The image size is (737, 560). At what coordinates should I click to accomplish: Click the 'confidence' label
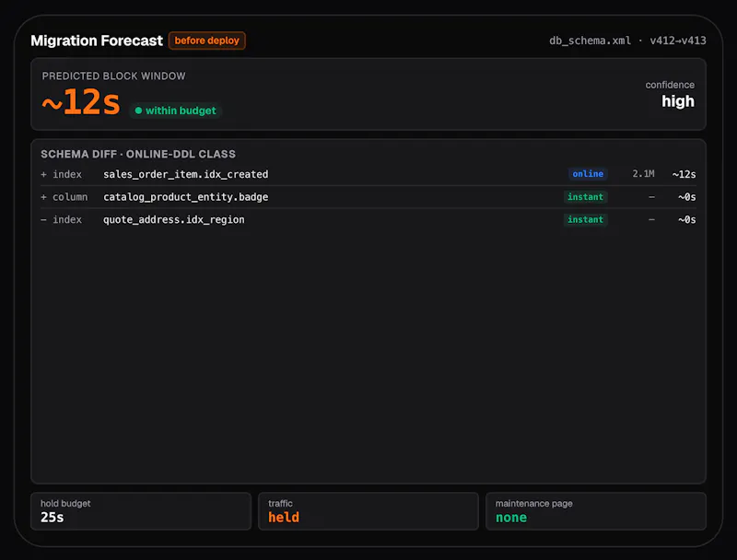click(670, 85)
